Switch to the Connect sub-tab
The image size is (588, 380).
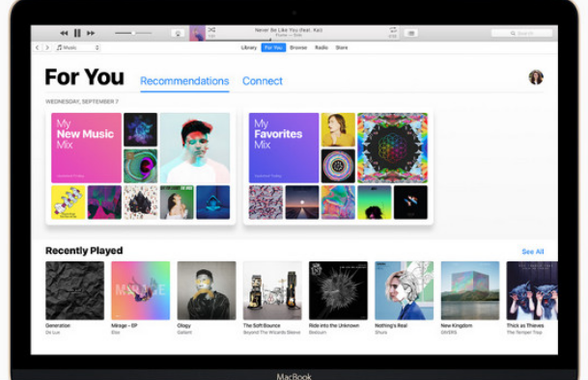pyautogui.click(x=263, y=81)
